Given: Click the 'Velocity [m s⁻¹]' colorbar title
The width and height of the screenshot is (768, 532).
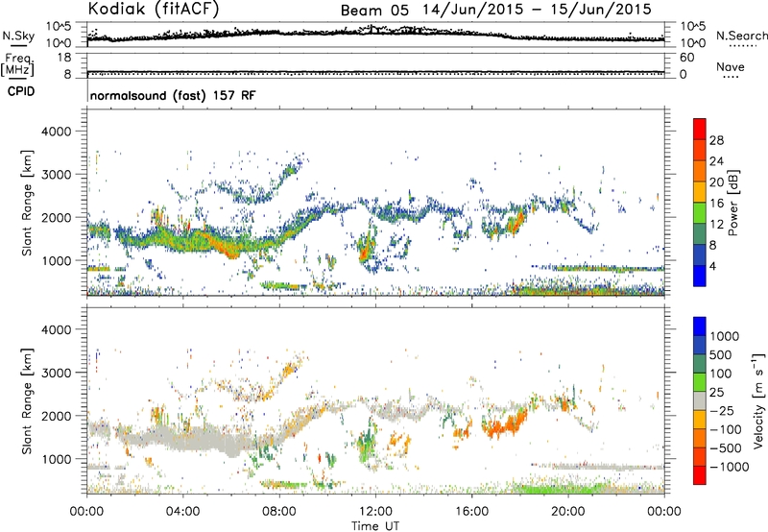Looking at the screenshot, I should pyautogui.click(x=758, y=400).
